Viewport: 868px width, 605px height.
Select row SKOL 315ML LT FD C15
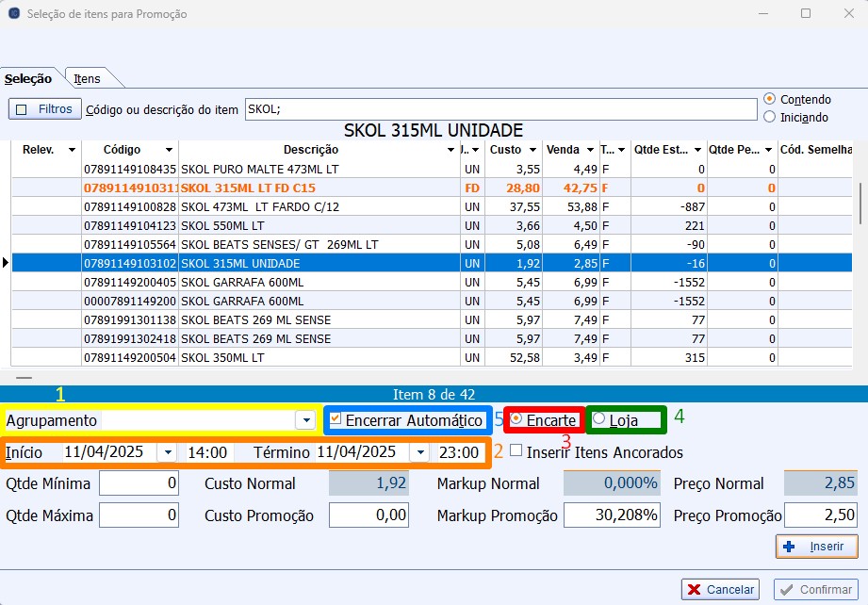[x=432, y=188]
